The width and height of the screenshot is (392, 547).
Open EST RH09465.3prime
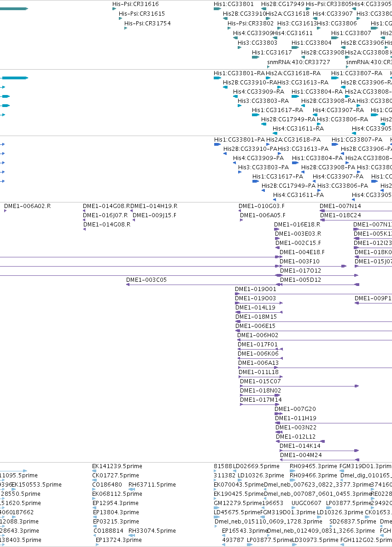(313, 466)
